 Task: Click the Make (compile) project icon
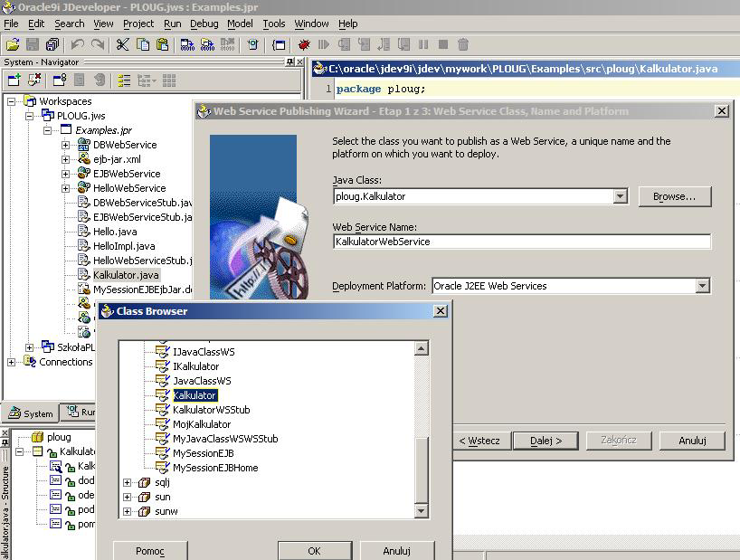[187, 44]
